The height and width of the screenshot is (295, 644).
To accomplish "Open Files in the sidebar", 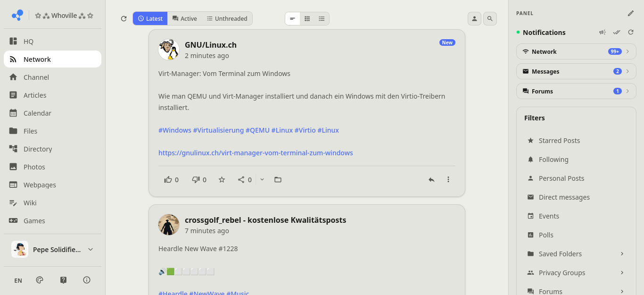I will 52,131.
